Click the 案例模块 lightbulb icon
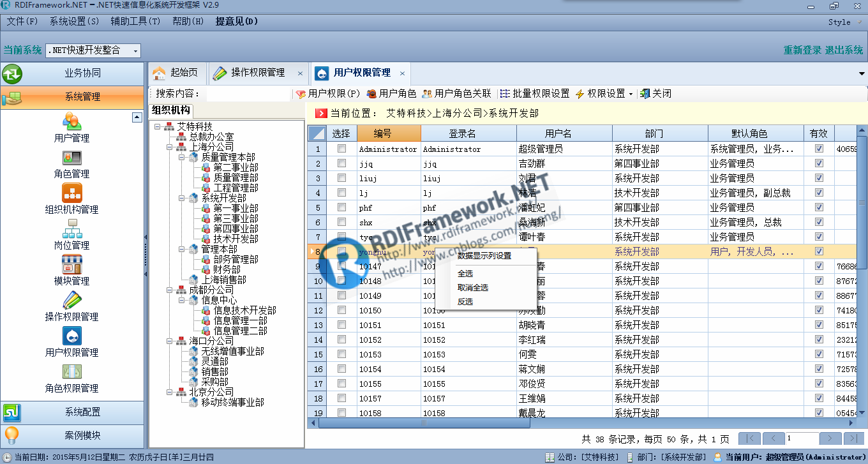Screen dimensions: 868x464 [11, 436]
